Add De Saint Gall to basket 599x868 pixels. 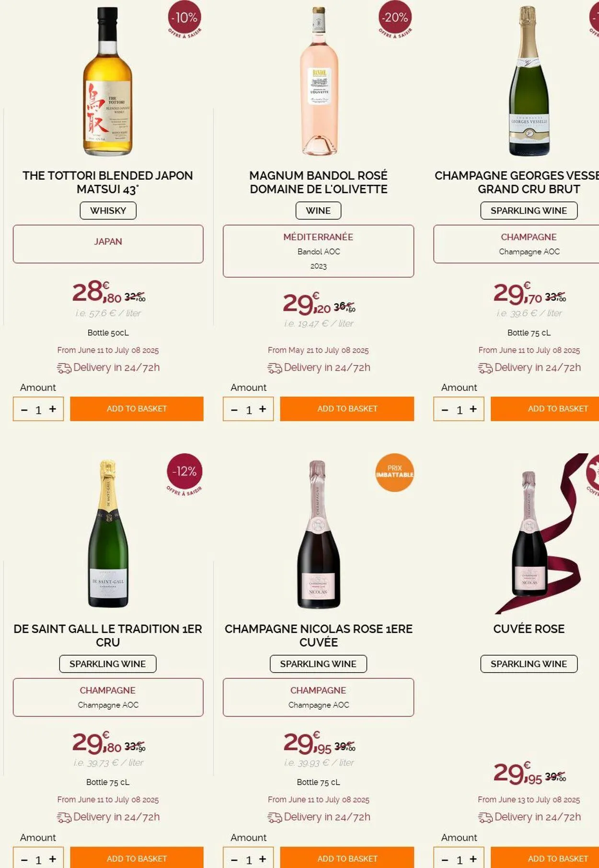click(x=137, y=858)
